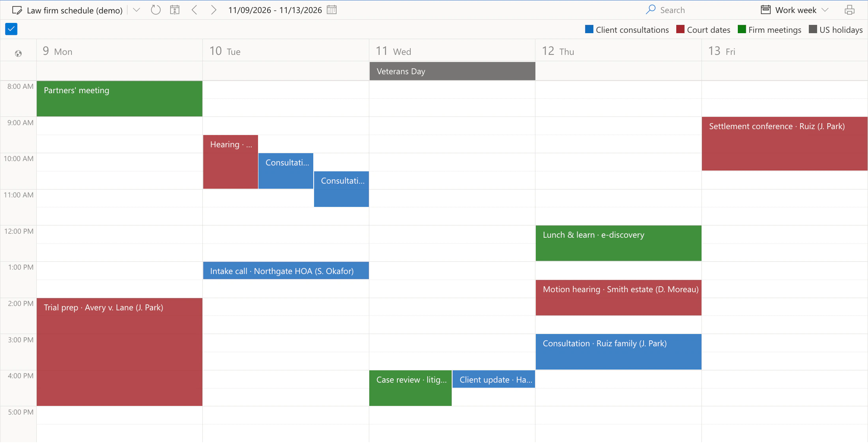The width and height of the screenshot is (868, 443).
Task: Toggle the US holidays legend entry
Action: click(x=836, y=30)
